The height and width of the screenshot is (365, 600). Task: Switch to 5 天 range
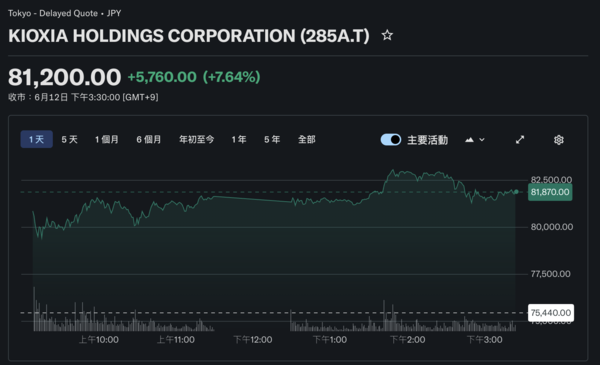point(69,140)
